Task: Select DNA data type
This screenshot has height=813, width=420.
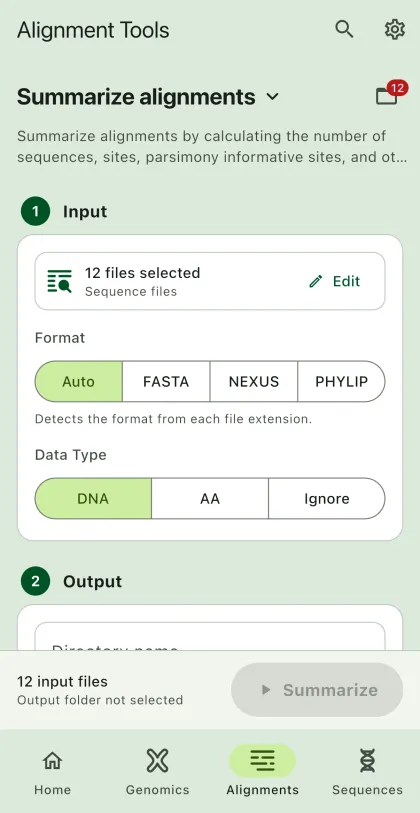Action: click(93, 499)
